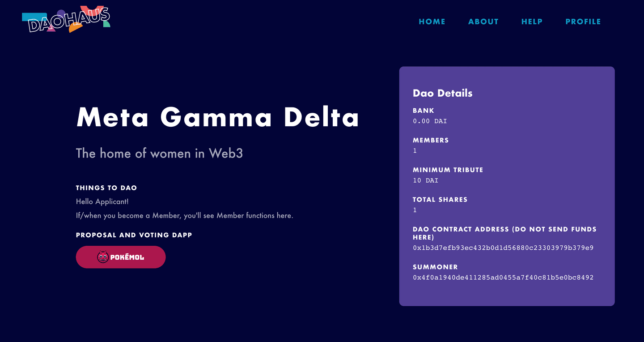
Task: Click the tagline about women in Web3
Action: 160,154
